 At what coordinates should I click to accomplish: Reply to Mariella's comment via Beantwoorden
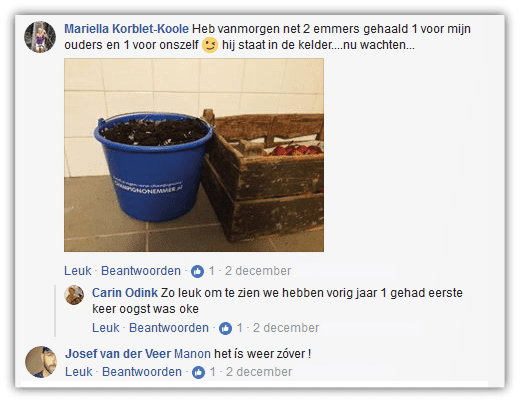(x=141, y=271)
